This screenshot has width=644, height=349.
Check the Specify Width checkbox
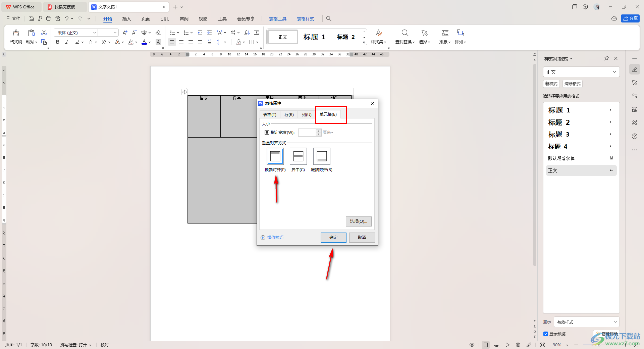(267, 133)
